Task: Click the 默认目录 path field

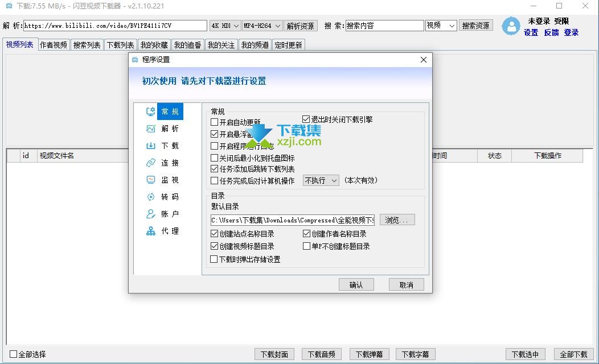Action: pos(293,220)
